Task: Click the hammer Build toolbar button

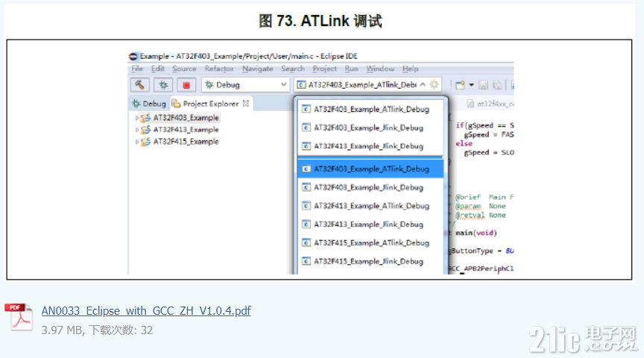Action: [x=139, y=85]
